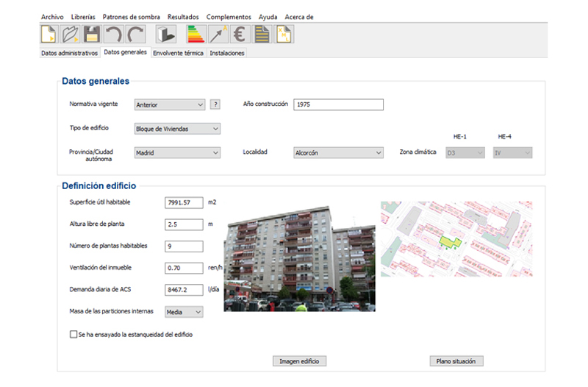This screenshot has height=387, width=588.
Task: Open the Provincia/Ciudad autónoma dropdown
Action: click(x=177, y=153)
